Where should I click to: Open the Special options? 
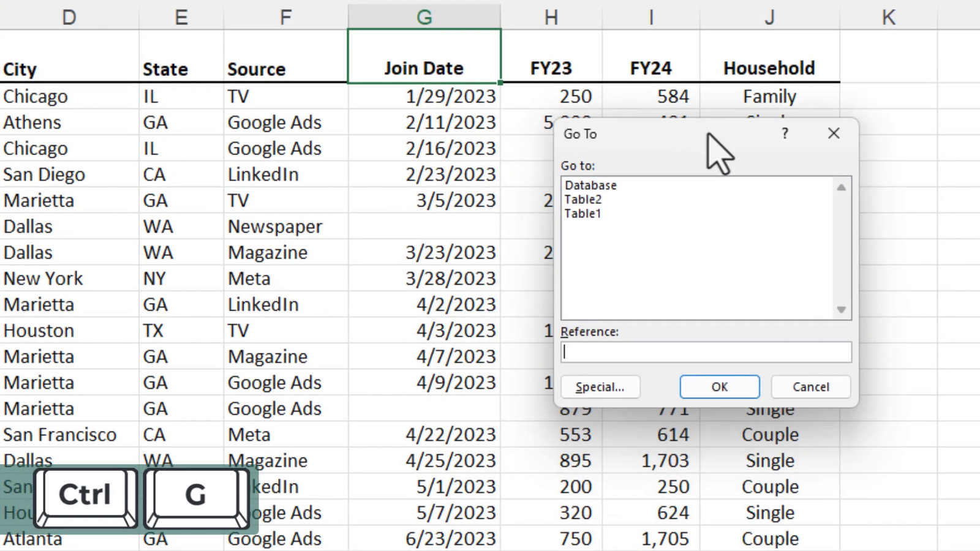click(600, 386)
